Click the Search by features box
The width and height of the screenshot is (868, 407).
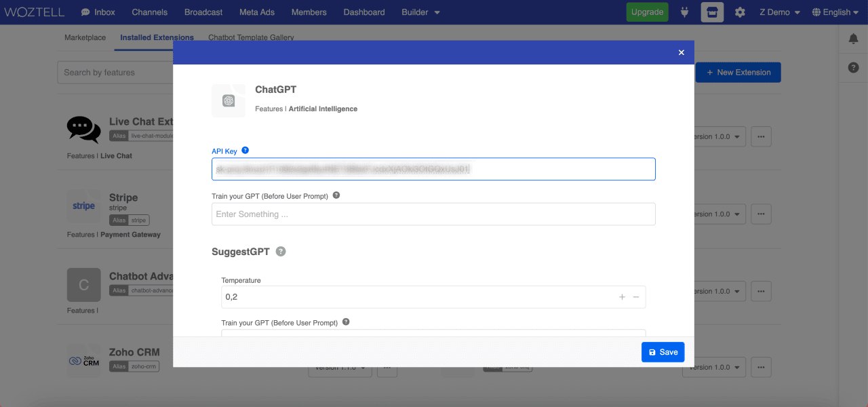pos(115,73)
